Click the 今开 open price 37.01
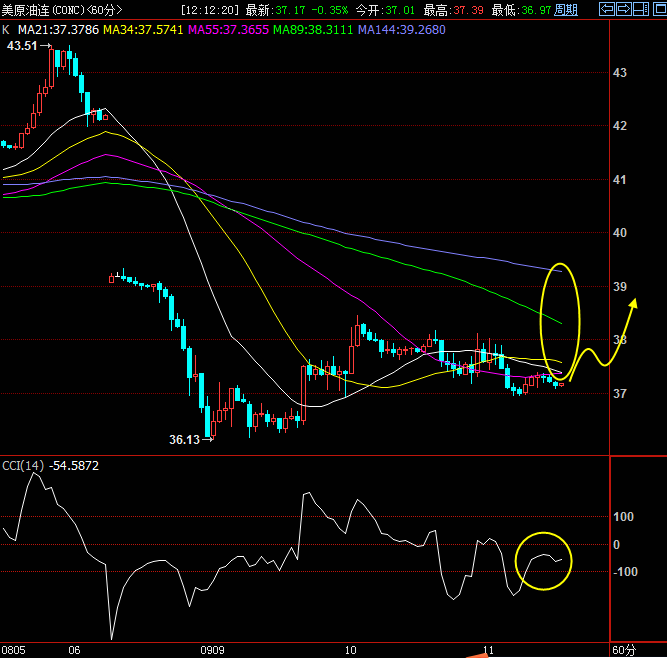Screen dimensions: 667x658 coord(400,10)
